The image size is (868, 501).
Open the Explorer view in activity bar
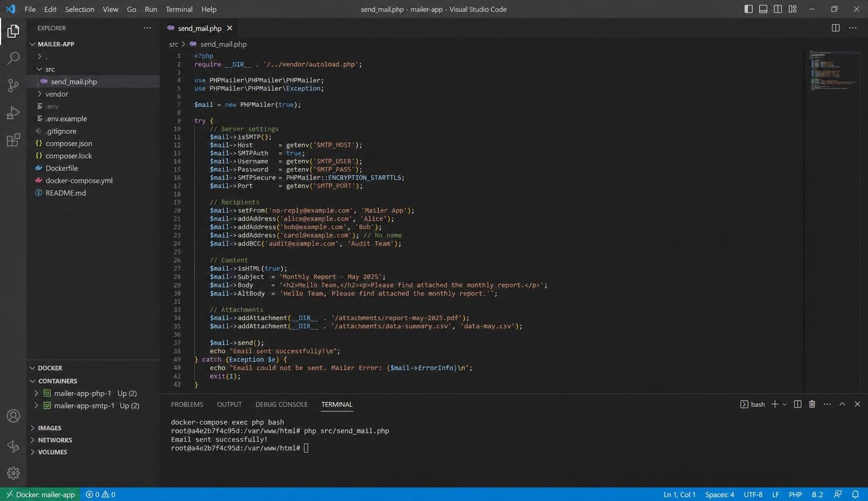13,31
